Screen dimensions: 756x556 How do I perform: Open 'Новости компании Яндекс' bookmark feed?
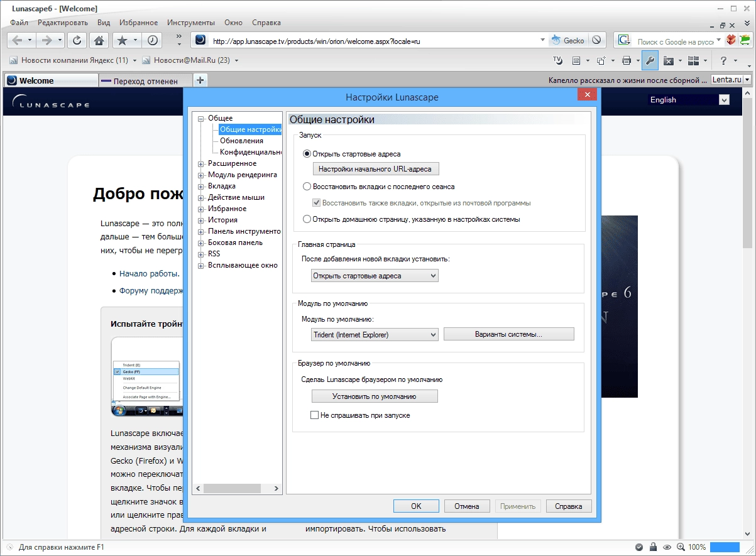[74, 60]
